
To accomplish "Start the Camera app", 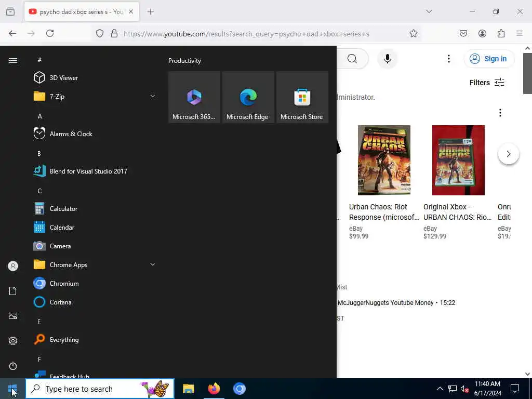I will click(x=95, y=246).
